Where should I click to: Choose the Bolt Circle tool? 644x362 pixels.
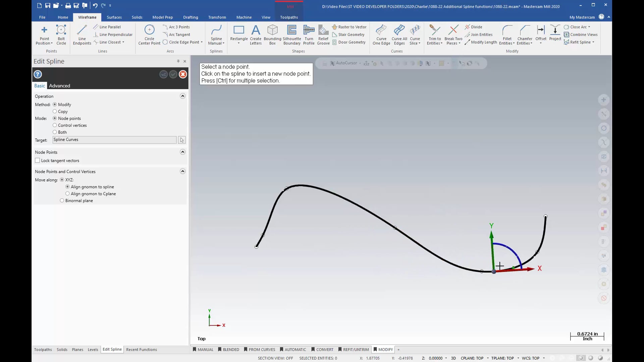[61, 35]
